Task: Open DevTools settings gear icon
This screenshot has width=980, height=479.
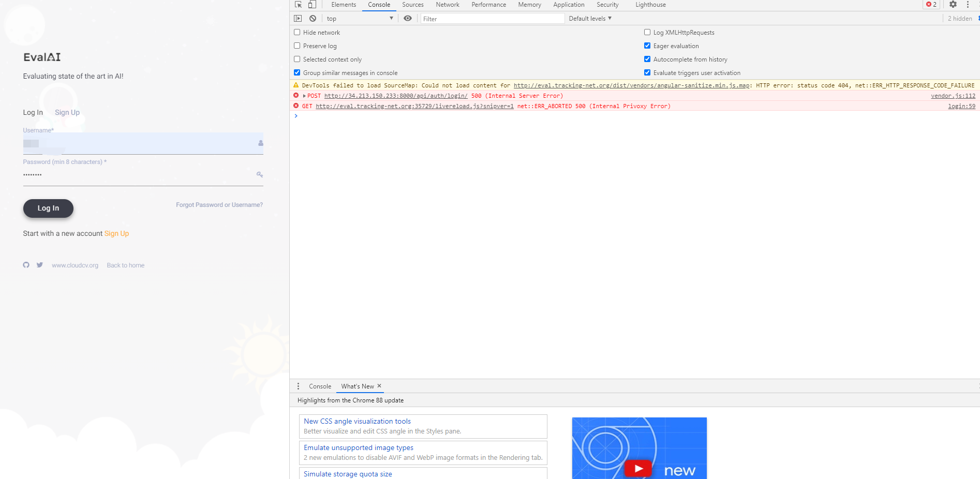Action: point(953,5)
